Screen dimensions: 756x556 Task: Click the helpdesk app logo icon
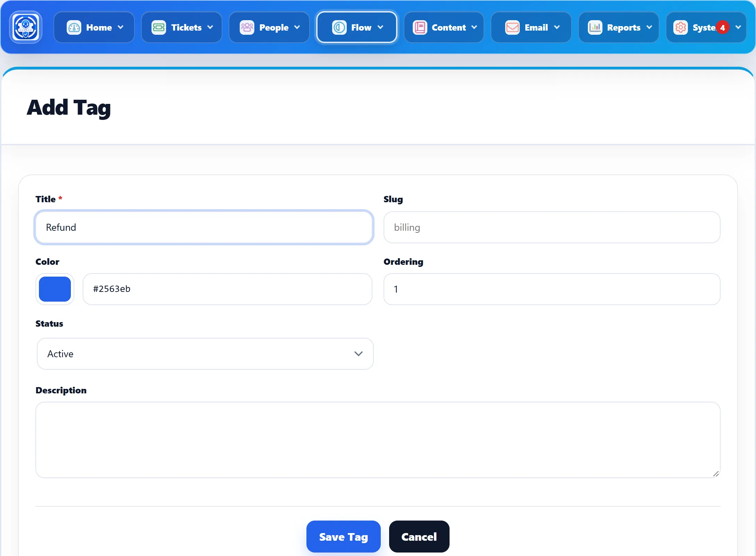(x=26, y=27)
